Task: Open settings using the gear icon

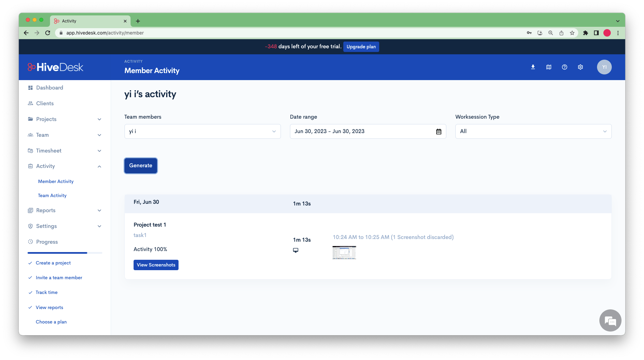Action: coord(580,67)
